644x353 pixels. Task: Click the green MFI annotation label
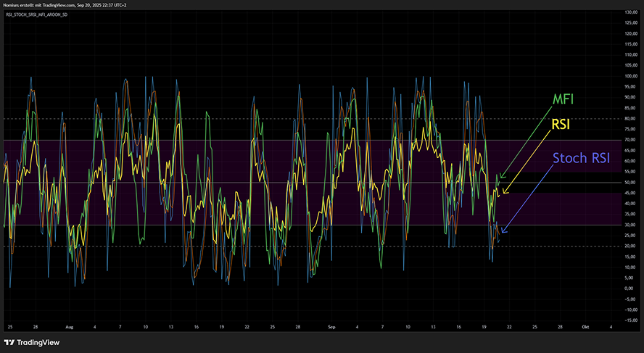click(x=563, y=99)
